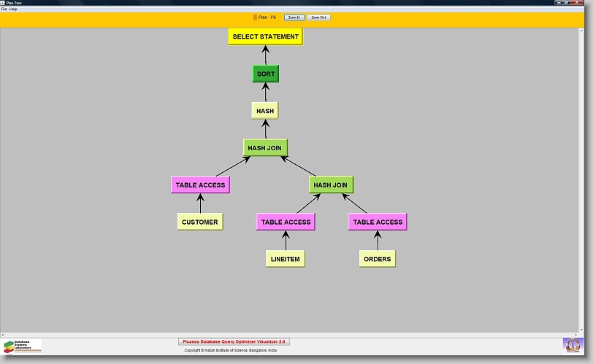Click the Zoom Out button
Viewport: 593px width, 364px height.
pos(318,17)
